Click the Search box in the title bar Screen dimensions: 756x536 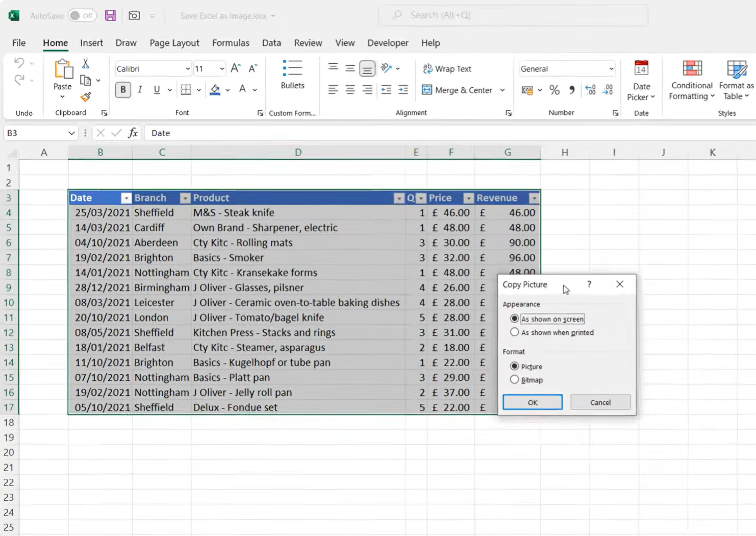[x=513, y=15]
